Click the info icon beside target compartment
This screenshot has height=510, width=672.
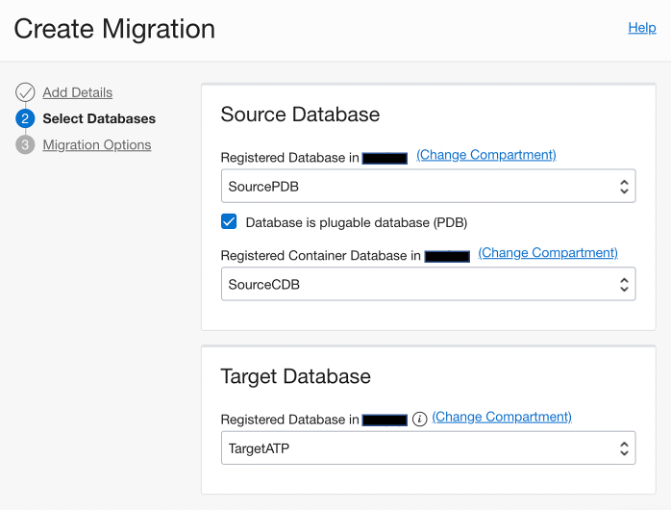pos(420,419)
